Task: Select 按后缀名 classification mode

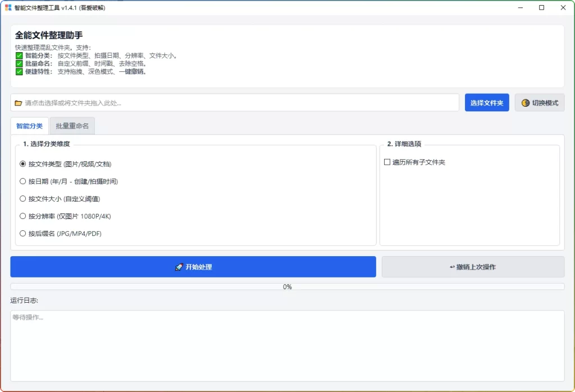Action: click(x=22, y=233)
